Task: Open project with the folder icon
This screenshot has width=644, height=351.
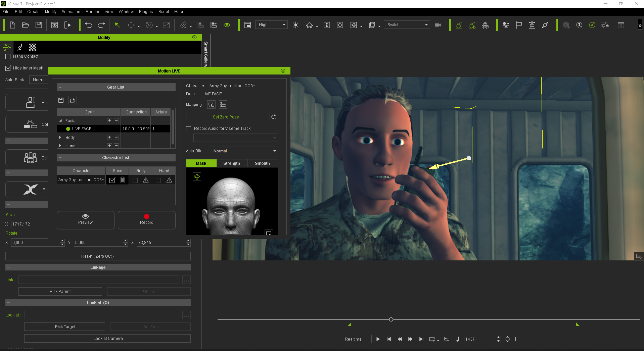Action: (x=26, y=25)
